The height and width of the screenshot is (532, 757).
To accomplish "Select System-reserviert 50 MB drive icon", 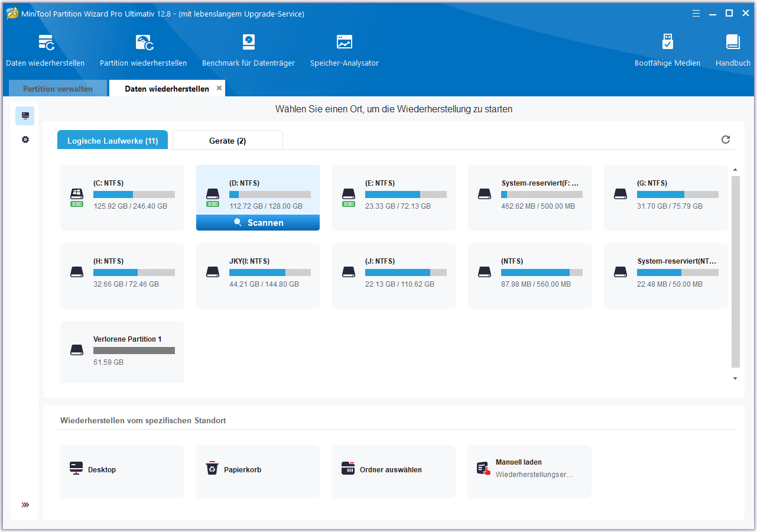I will coord(620,272).
